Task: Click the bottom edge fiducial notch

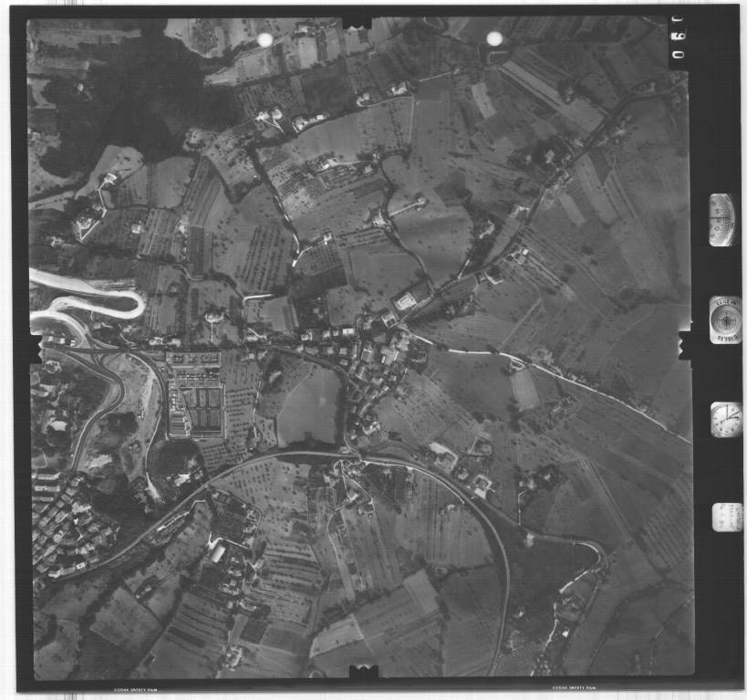Action: [363, 672]
